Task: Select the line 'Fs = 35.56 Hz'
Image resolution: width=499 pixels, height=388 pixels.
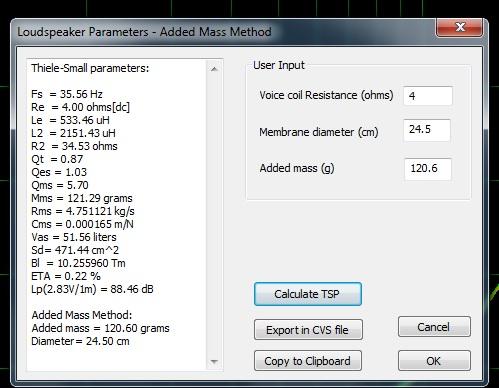Action: 67,94
